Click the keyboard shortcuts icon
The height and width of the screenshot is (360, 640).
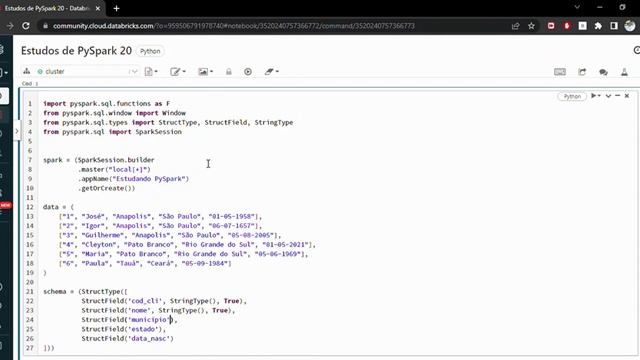pos(560,72)
